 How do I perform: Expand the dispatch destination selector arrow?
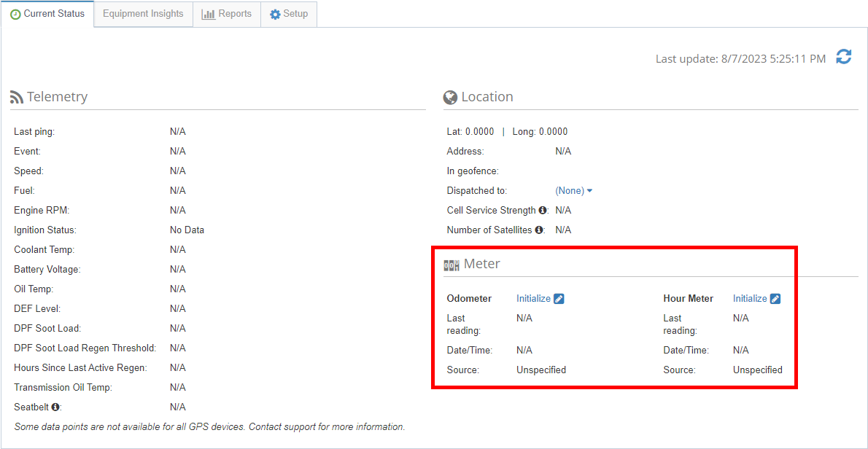coord(589,190)
